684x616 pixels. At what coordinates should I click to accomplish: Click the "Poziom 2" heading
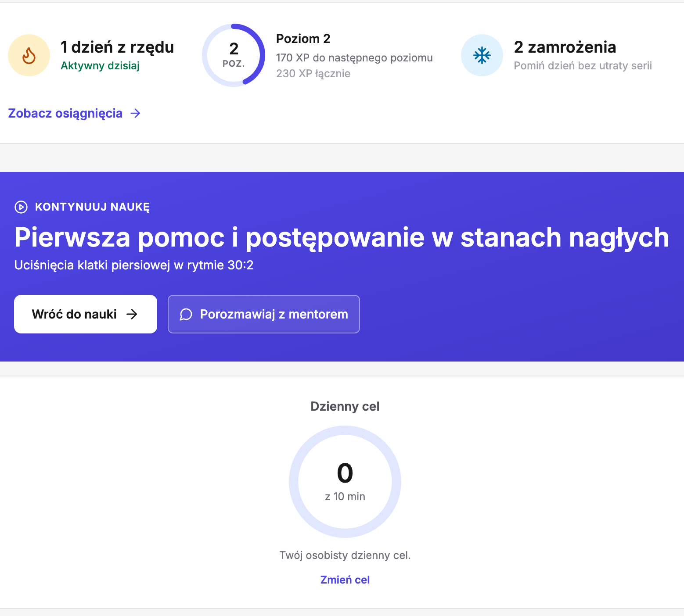[303, 39]
